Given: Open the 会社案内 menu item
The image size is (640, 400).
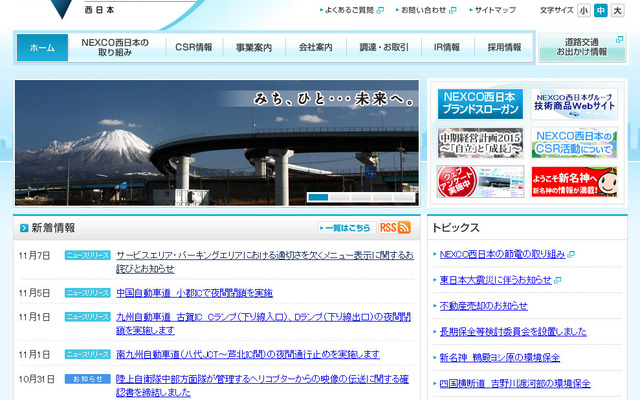Looking at the screenshot, I should coord(316,47).
